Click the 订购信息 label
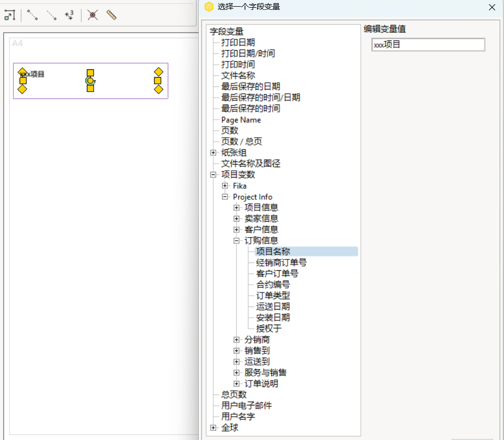504x440 pixels. [261, 241]
